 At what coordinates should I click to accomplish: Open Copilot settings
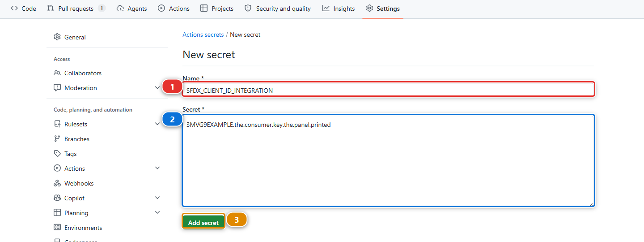(x=107, y=198)
